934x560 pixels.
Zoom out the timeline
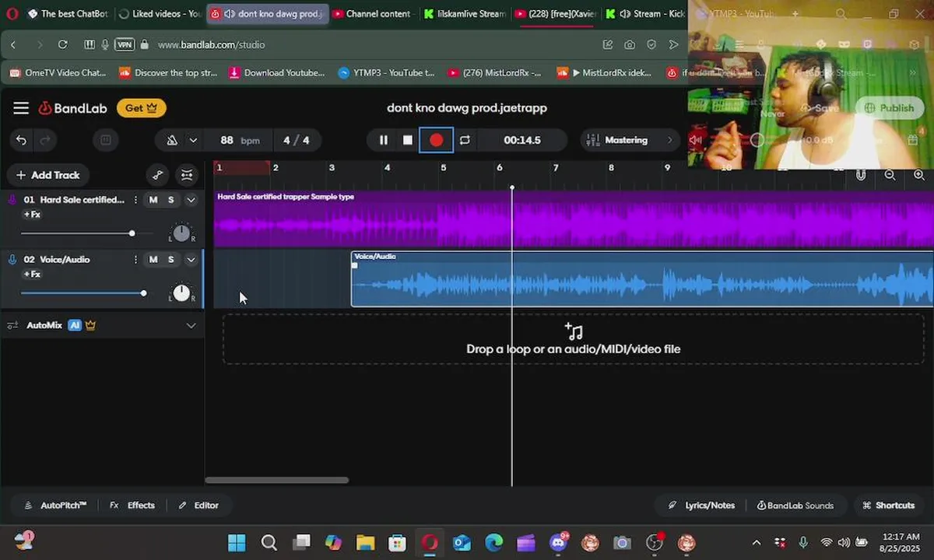[x=890, y=176]
